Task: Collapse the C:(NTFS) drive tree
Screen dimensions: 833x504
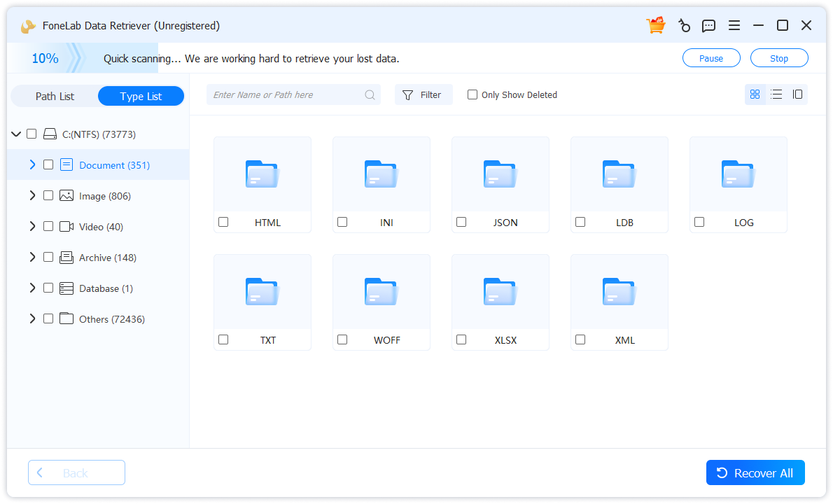Action: tap(16, 134)
